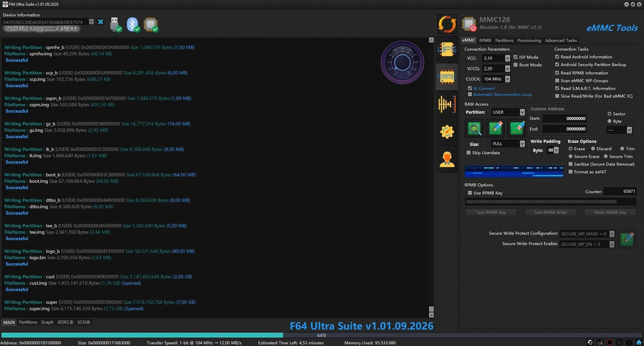The width and height of the screenshot is (644, 346).
Task: Select the Byte radio button under Custom Address
Action: coord(610,121)
